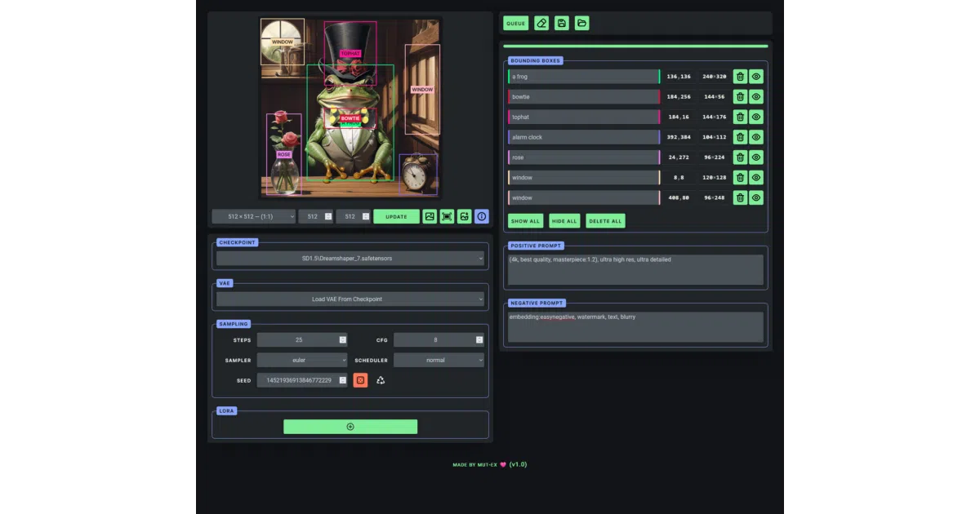Viewport: 980px width, 514px height.
Task: Click the add image plus icon
Action: click(465, 216)
